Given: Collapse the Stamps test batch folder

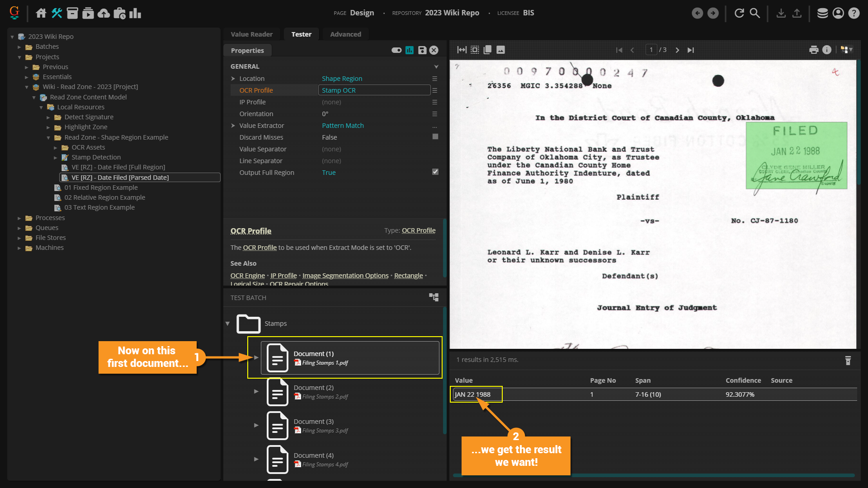Looking at the screenshot, I should [227, 324].
